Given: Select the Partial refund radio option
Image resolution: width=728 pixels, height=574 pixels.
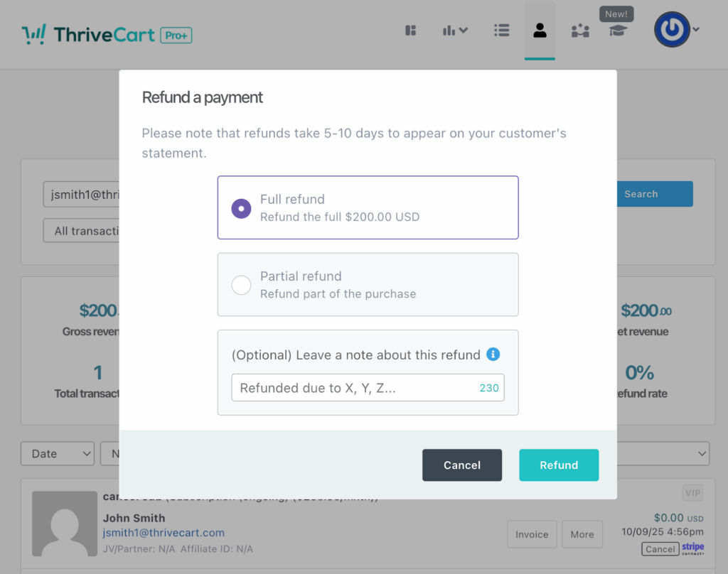Looking at the screenshot, I should pos(242,285).
